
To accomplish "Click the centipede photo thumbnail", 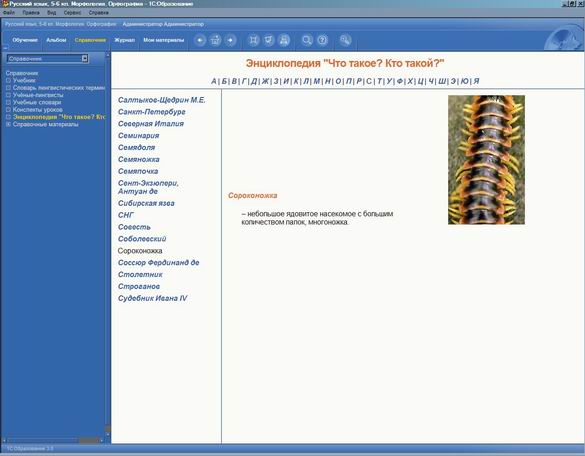I will pyautogui.click(x=487, y=160).
